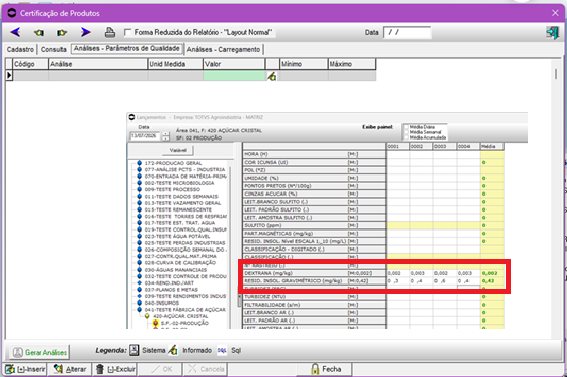The image size is (567, 377).
Task: Select 002-TESTE MICROBIOLOGIA tree item
Action: click(179, 183)
